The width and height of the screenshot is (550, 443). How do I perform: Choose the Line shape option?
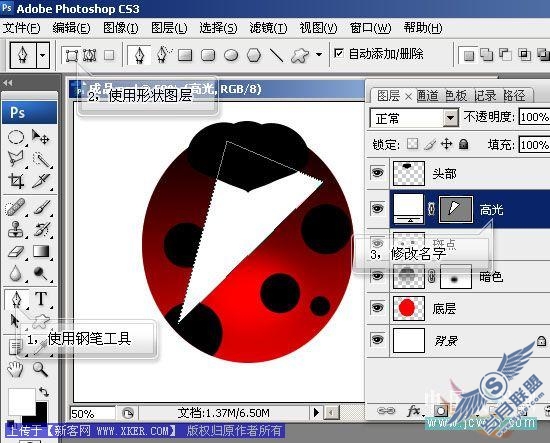(x=276, y=55)
